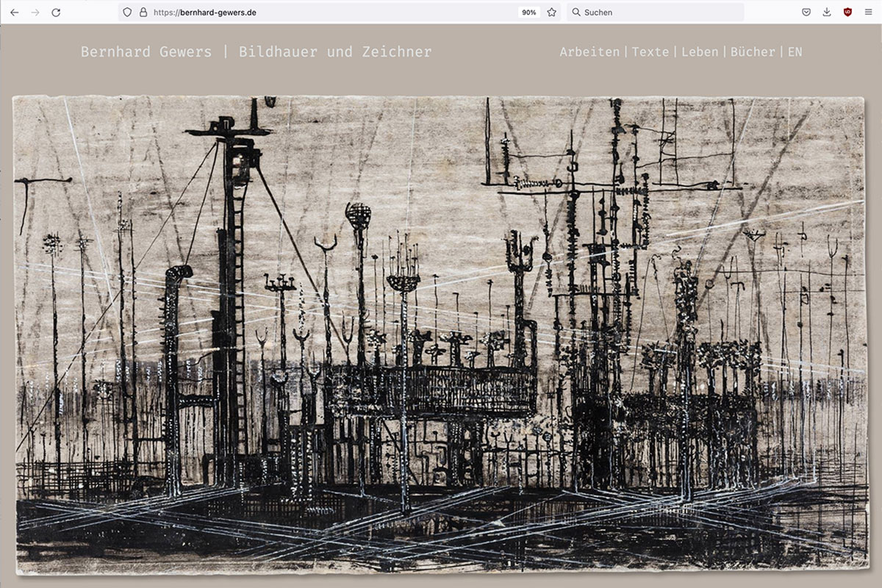Image resolution: width=882 pixels, height=588 pixels.
Task: Open the Texte menu item
Action: click(650, 52)
